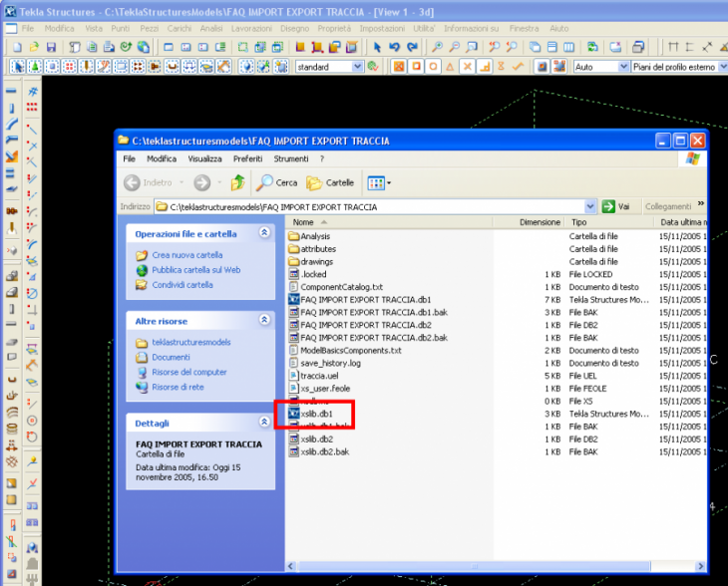Screen dimensions: 728x586
Task: Open the Analysis folder
Action: [315, 236]
